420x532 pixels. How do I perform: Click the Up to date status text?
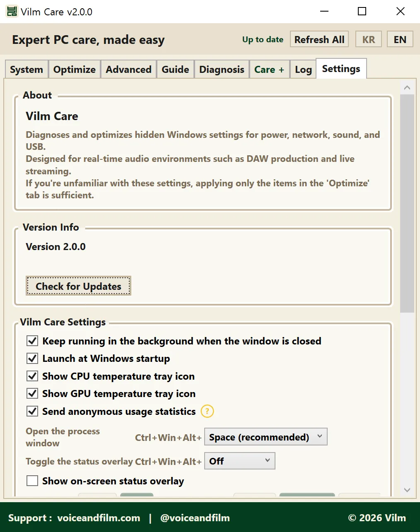point(263,39)
